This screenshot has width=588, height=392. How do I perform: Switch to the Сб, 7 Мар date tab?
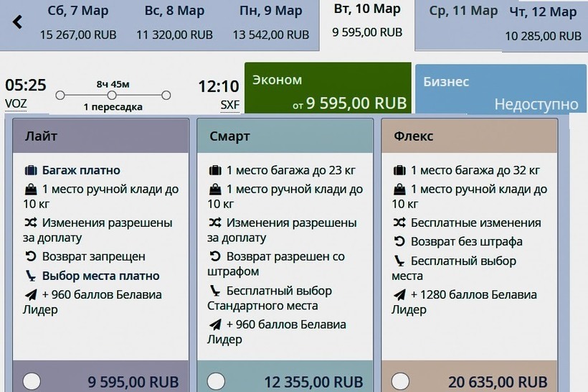(x=77, y=22)
